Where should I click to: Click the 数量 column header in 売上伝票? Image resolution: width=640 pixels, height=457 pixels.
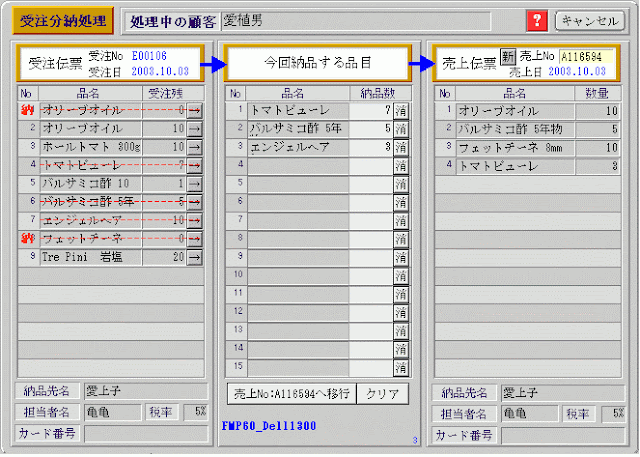click(x=598, y=93)
